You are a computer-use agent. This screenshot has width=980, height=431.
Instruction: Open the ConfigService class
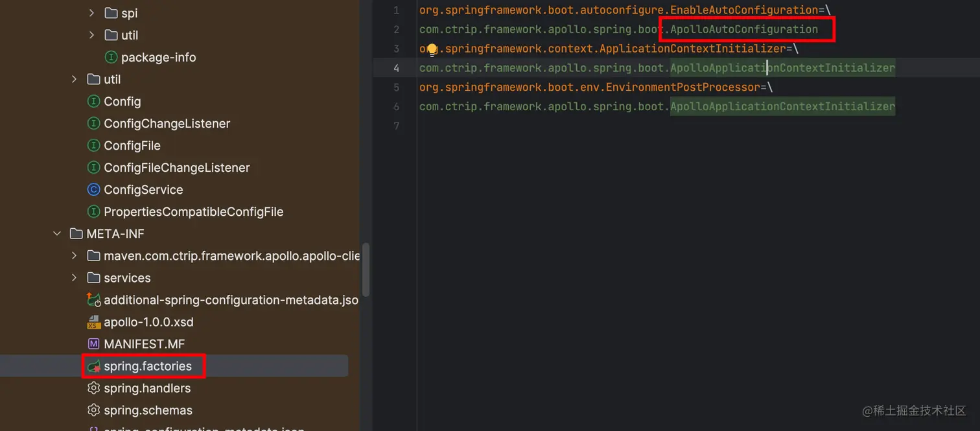pos(143,189)
